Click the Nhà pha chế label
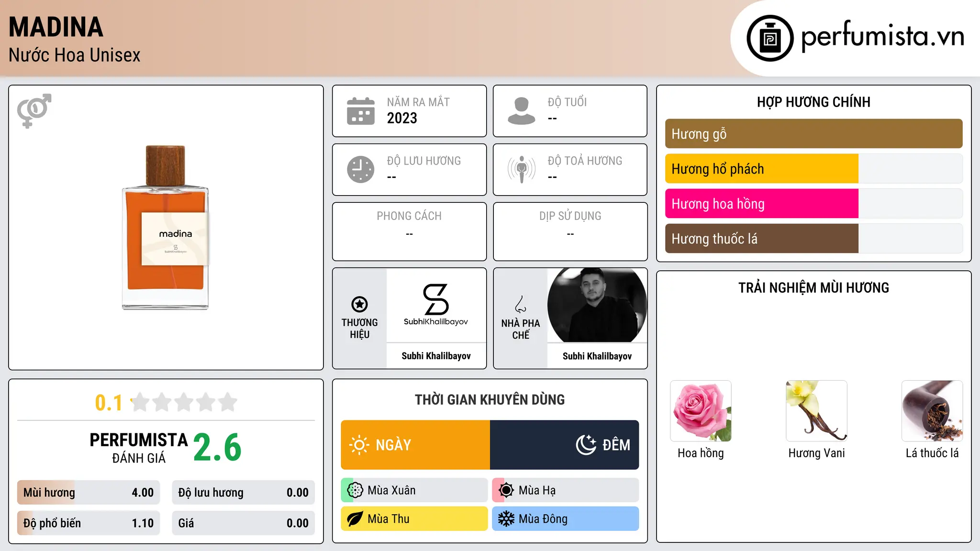 click(x=521, y=329)
